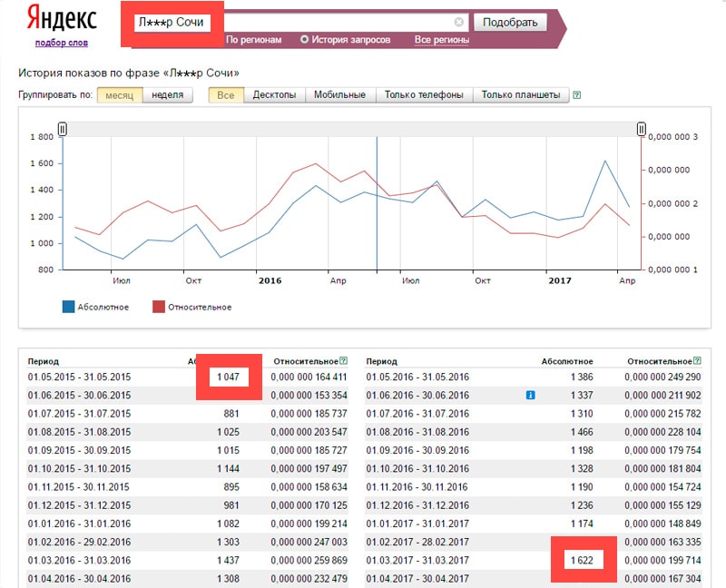Image resolution: width=726 pixels, height=588 pixels.
Task: Open the Все регионы region selector
Action: click(x=442, y=40)
